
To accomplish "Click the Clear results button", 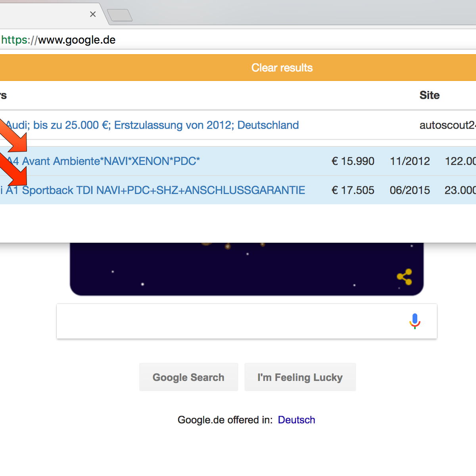I will tap(238, 68).
